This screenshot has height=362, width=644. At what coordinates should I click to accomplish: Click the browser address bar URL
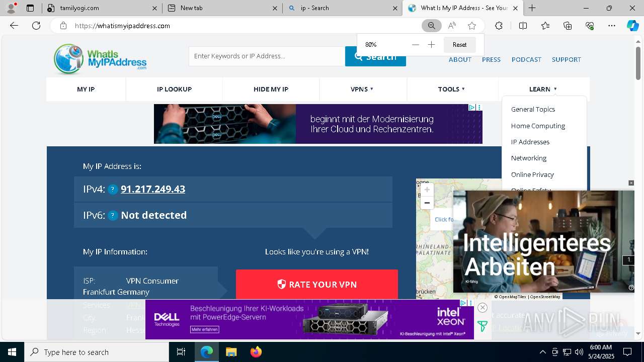[122, 26]
